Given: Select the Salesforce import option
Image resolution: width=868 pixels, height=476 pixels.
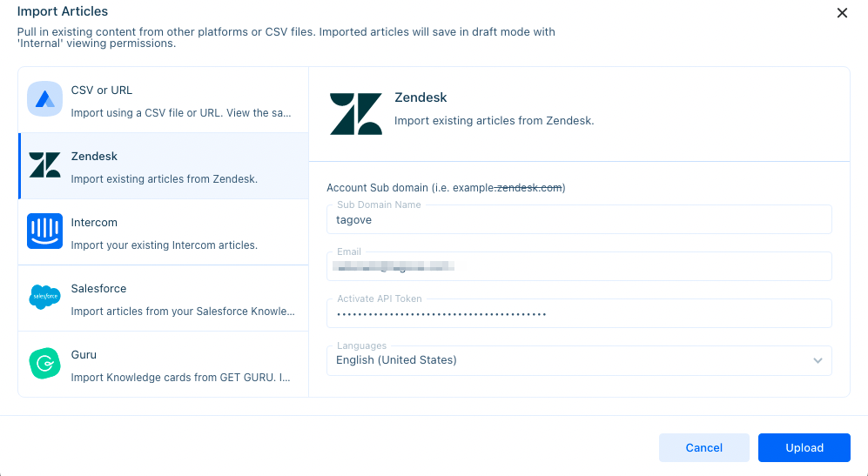Looking at the screenshot, I should (x=164, y=298).
